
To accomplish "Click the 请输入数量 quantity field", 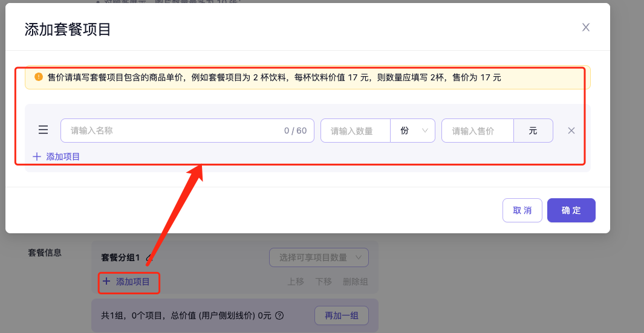I will 356,131.
